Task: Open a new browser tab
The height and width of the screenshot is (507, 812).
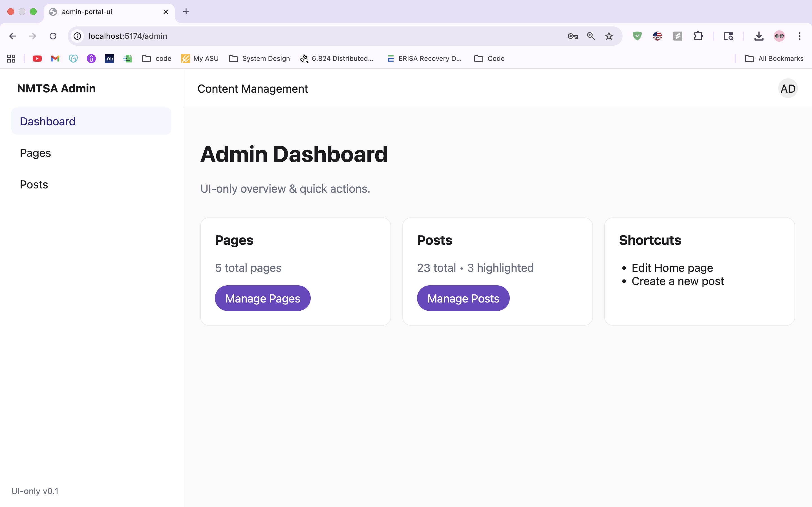Action: pyautogui.click(x=186, y=11)
